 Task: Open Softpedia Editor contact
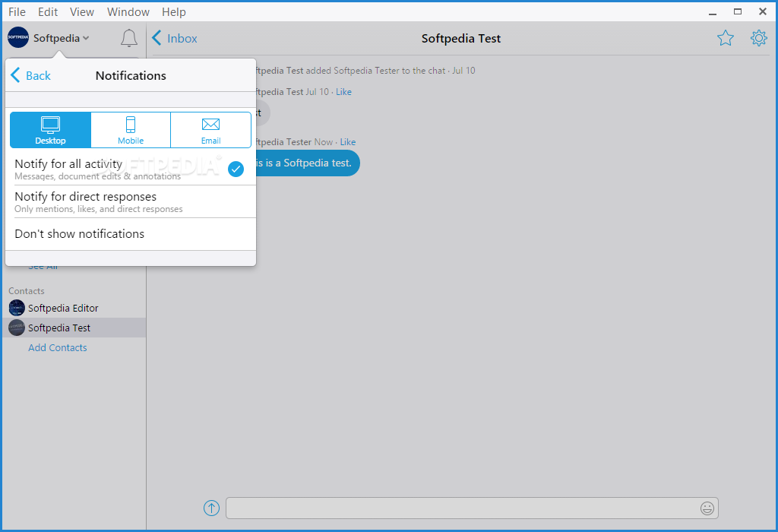click(74, 308)
